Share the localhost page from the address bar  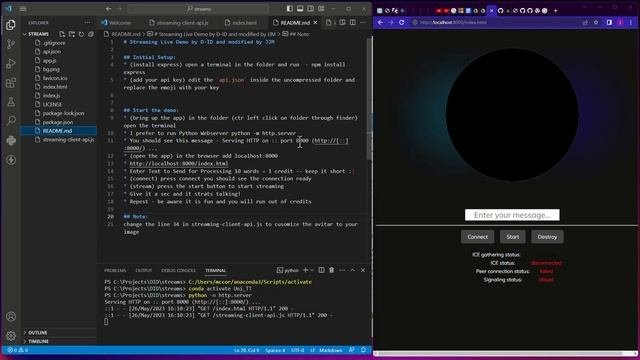585,22
